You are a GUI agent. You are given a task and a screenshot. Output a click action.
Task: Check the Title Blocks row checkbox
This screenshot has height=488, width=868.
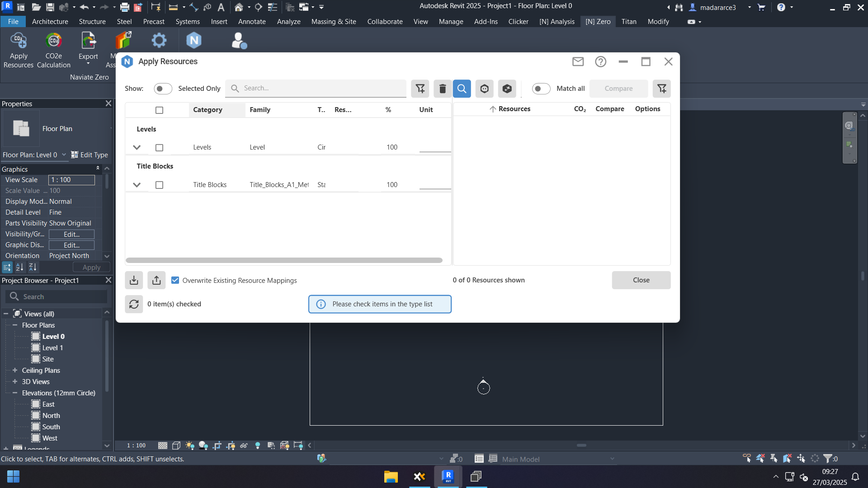tap(159, 185)
